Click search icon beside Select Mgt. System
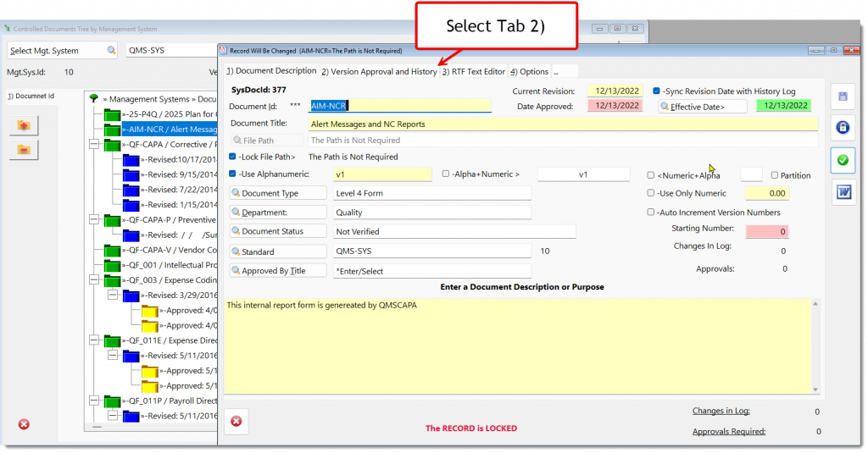Viewport: 868px width, 453px height. (x=111, y=50)
